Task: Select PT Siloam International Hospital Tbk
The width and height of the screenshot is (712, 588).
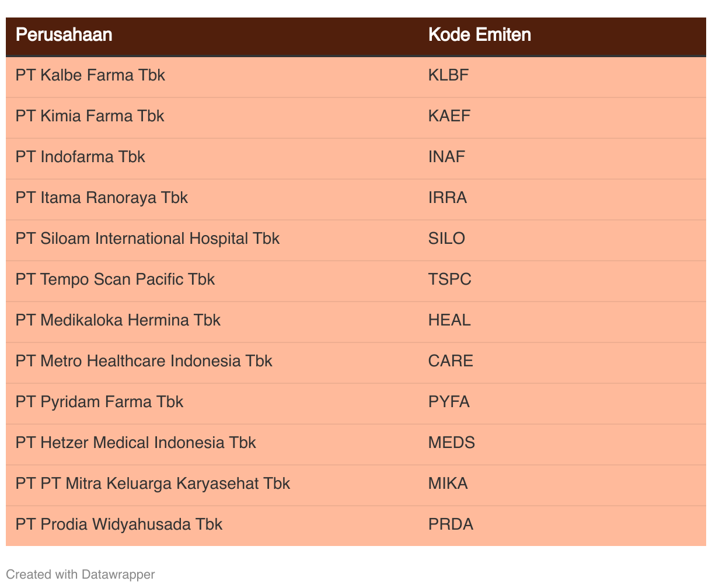Action: pos(148,239)
